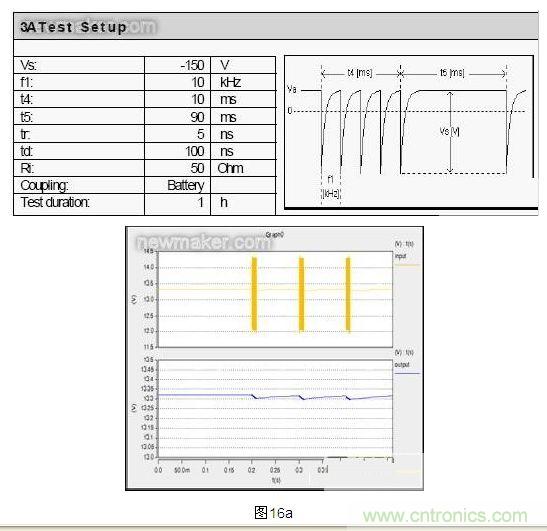Select the tr rise time value 5
Screen dimensions: 547x531
click(177, 134)
